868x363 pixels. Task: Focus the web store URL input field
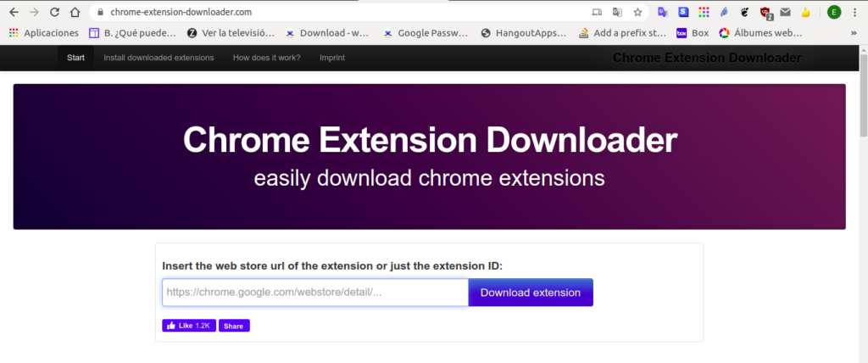click(x=315, y=292)
